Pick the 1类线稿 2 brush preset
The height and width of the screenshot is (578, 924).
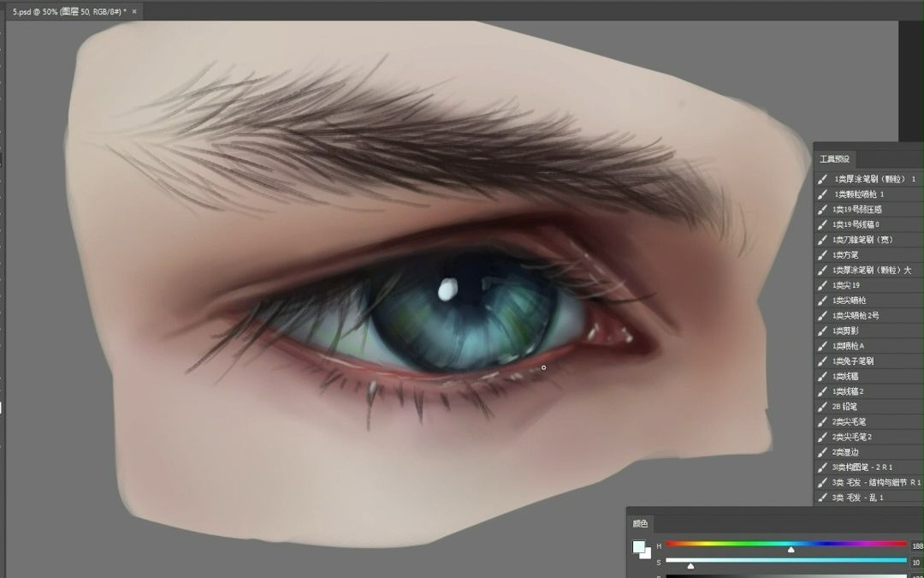click(869, 391)
